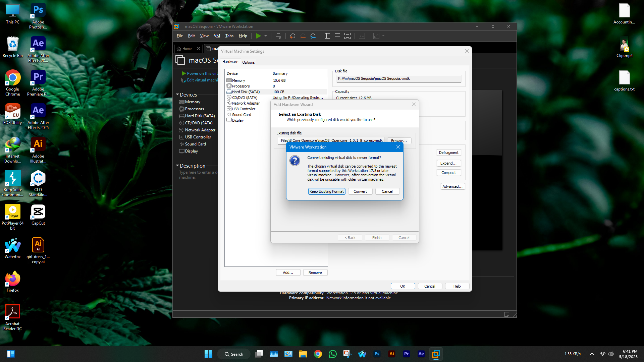Click the Keep Existing Format button
The image size is (644, 362).
coord(326,191)
